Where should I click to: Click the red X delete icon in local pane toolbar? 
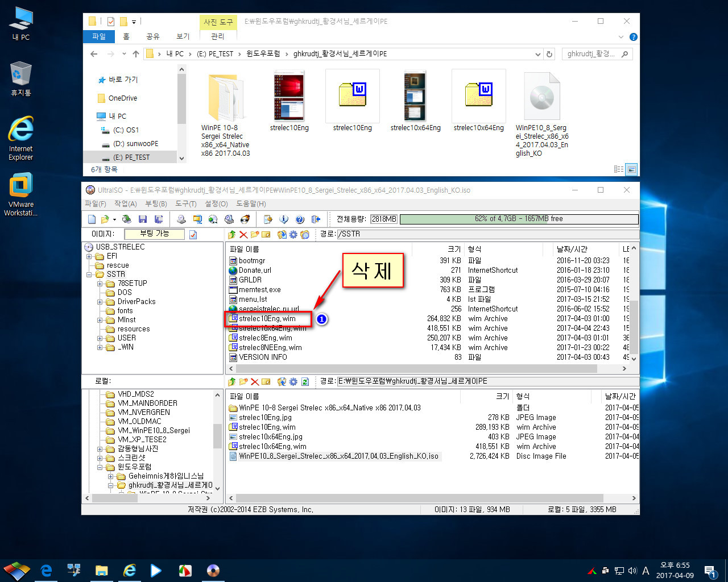[x=255, y=381]
